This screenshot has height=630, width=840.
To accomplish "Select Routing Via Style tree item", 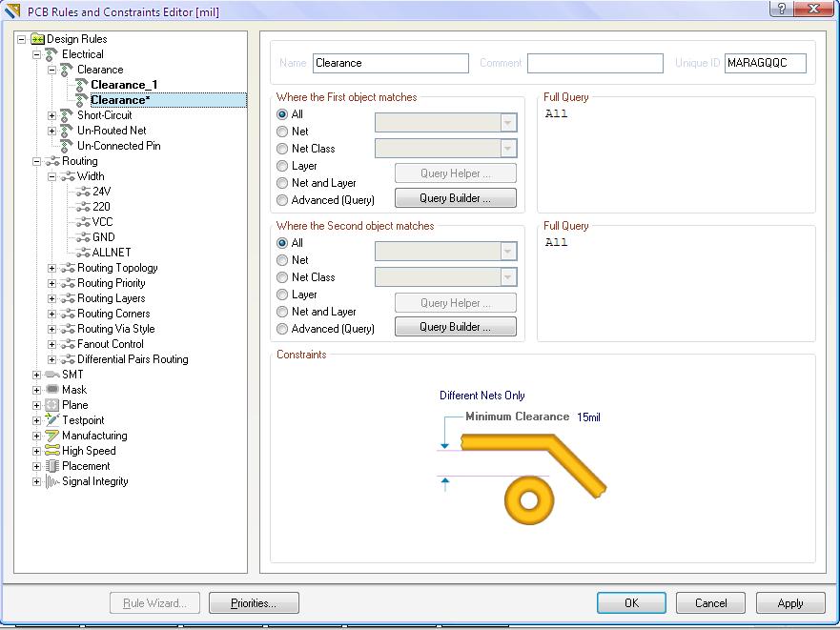I will click(115, 329).
